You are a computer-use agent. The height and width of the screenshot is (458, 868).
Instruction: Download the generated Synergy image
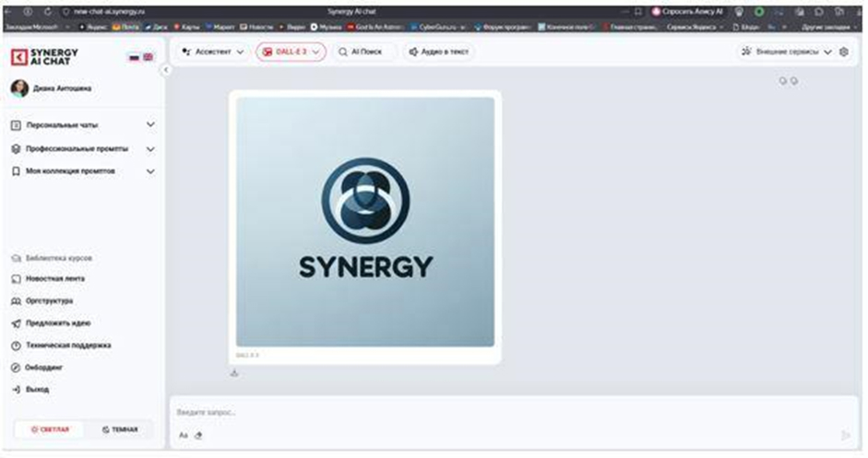click(x=234, y=373)
